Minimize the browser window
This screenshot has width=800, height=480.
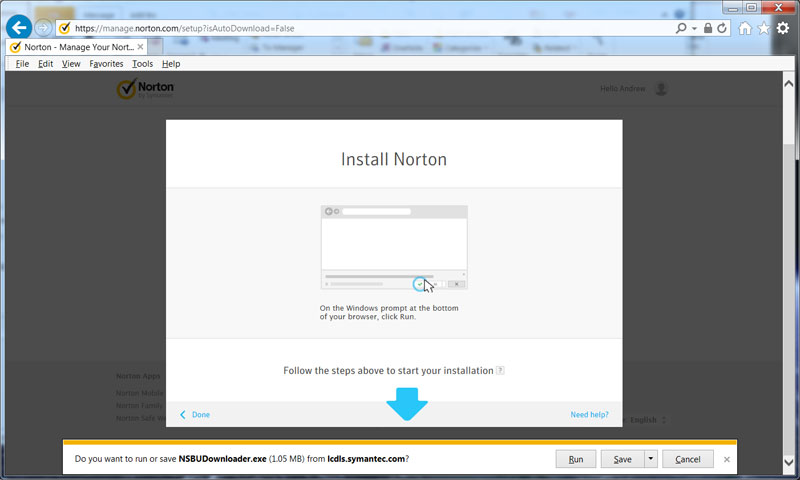[733, 8]
